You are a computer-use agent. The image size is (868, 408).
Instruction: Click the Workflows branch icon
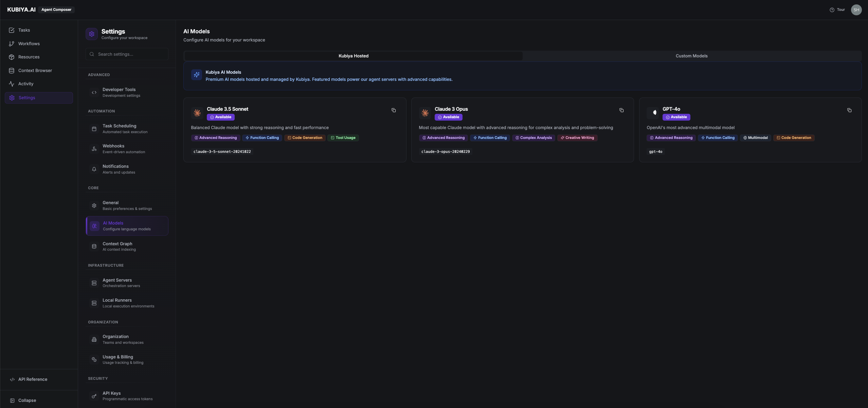(12, 44)
